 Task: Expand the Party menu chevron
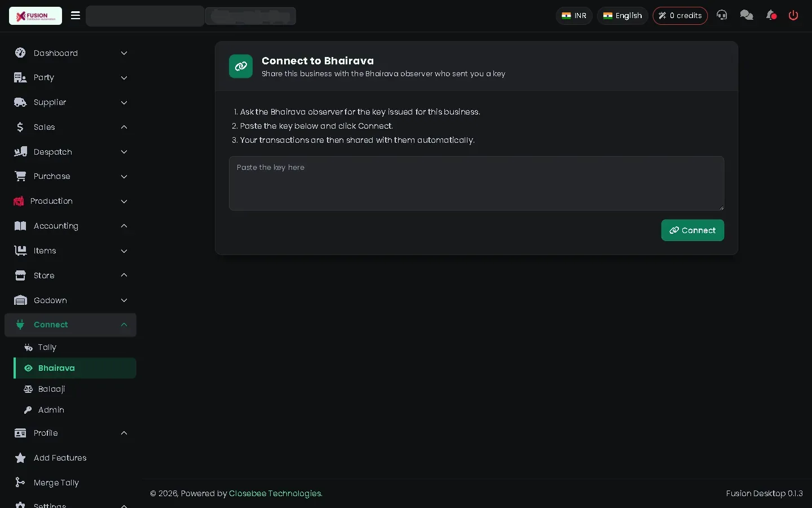124,78
